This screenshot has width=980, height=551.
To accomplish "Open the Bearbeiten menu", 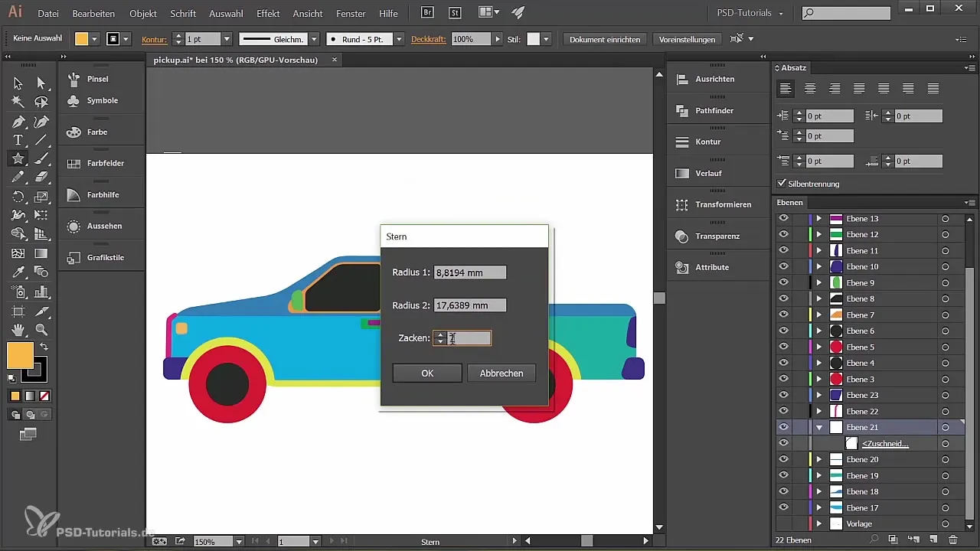I will pos(93,14).
